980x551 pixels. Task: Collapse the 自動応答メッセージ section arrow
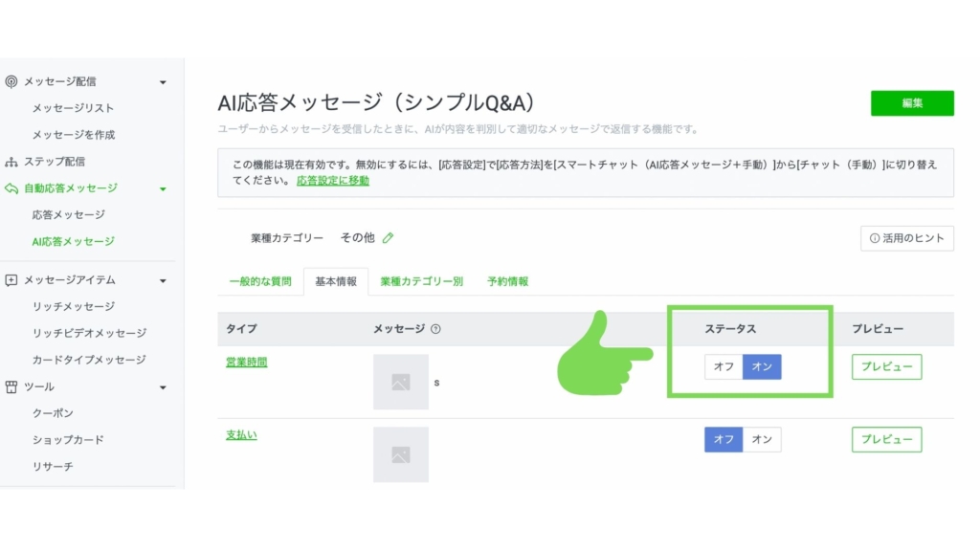(163, 188)
